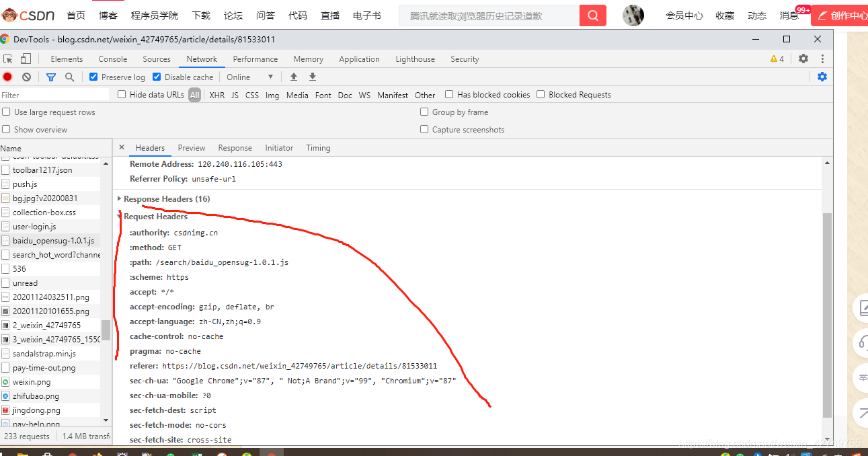This screenshot has width=868, height=456.
Task: Switch to the Preview tab
Action: tap(192, 148)
